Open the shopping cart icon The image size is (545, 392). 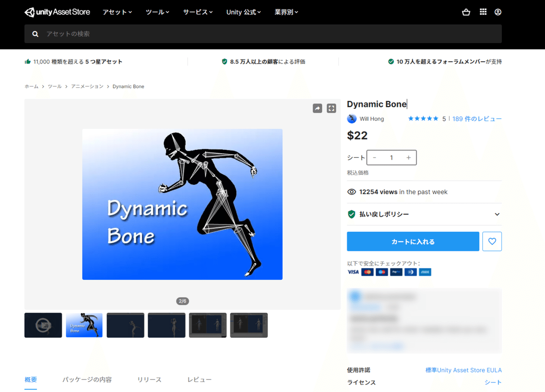[466, 12]
